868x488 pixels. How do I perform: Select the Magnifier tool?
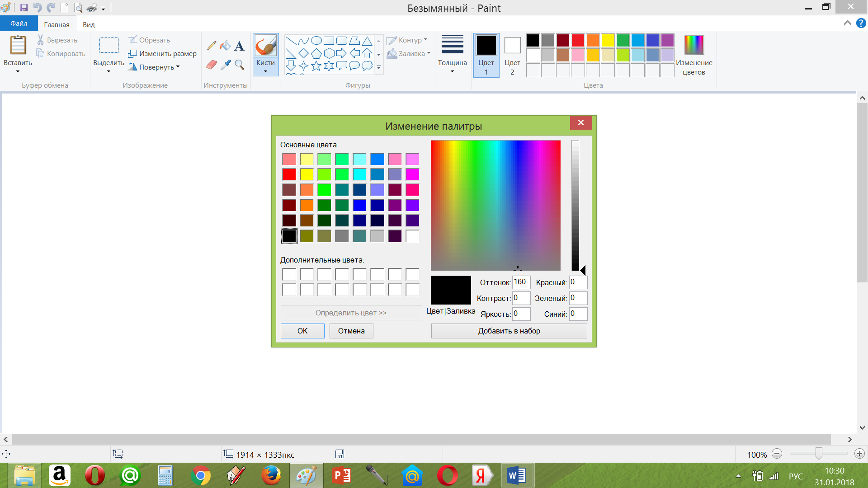point(239,65)
